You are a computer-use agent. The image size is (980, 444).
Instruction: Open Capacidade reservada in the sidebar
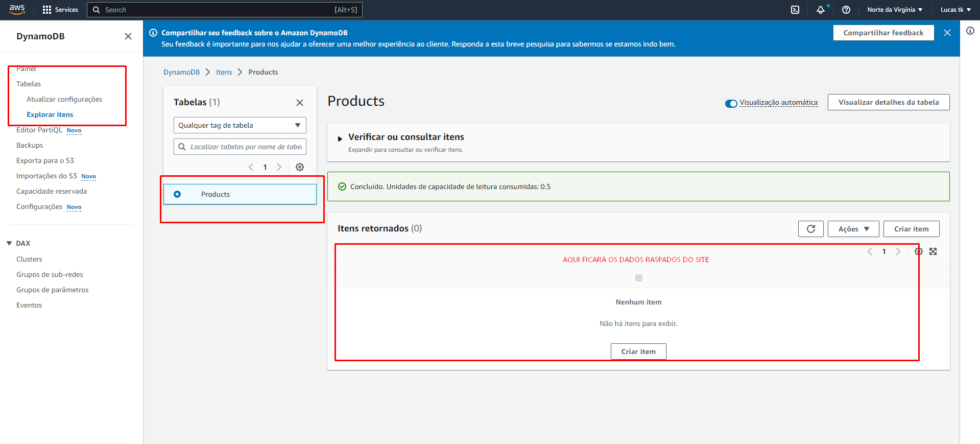52,191
